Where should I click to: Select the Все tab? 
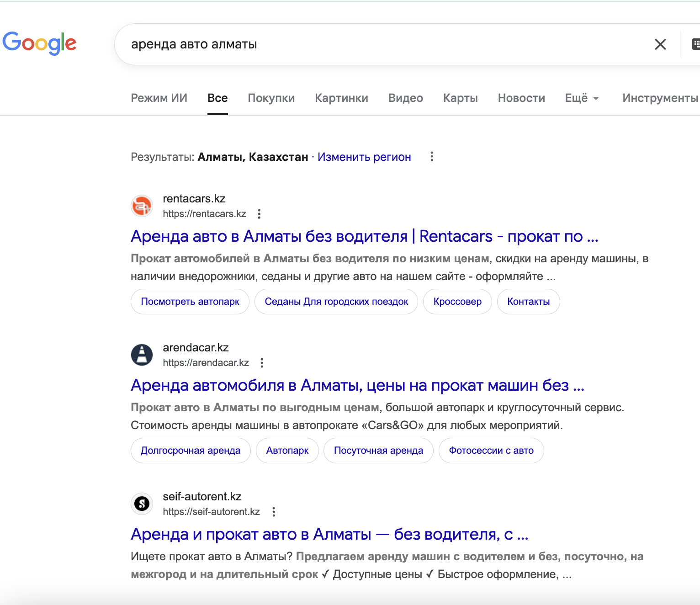point(217,98)
